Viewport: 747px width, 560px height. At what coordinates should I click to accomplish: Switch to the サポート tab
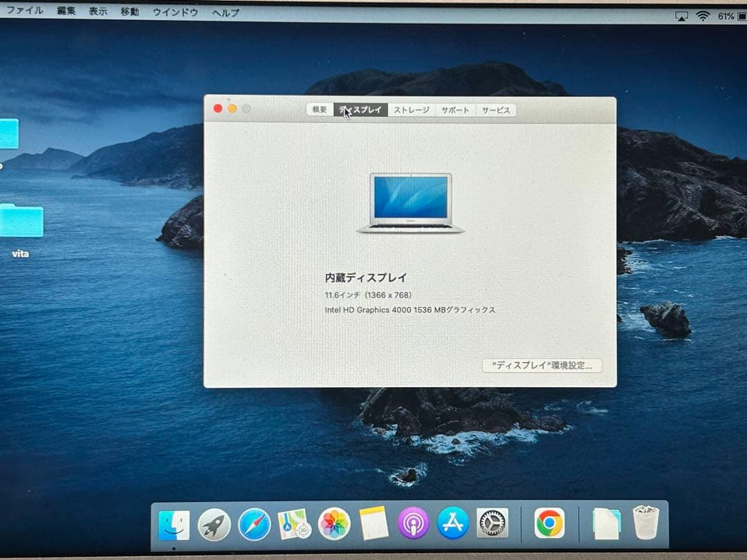(455, 110)
